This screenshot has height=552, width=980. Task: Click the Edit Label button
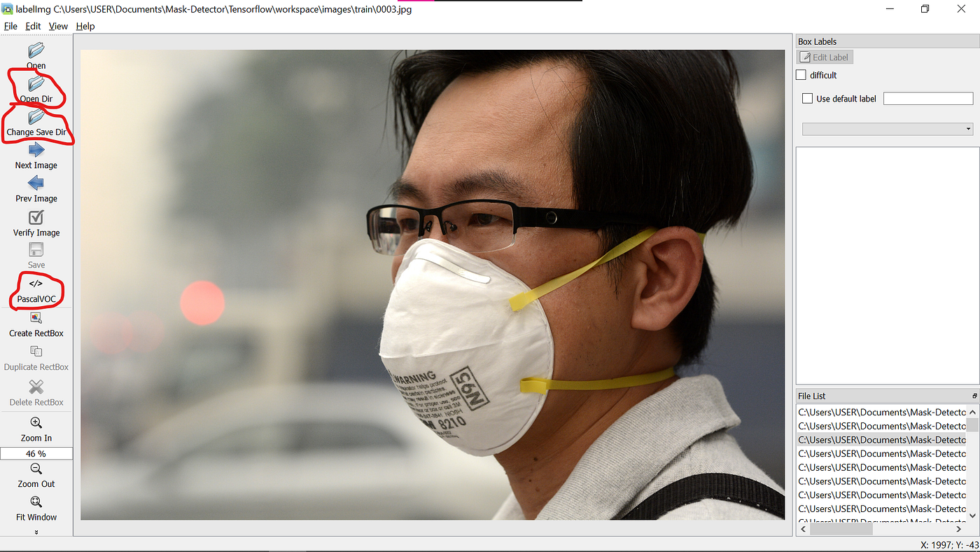pos(825,57)
